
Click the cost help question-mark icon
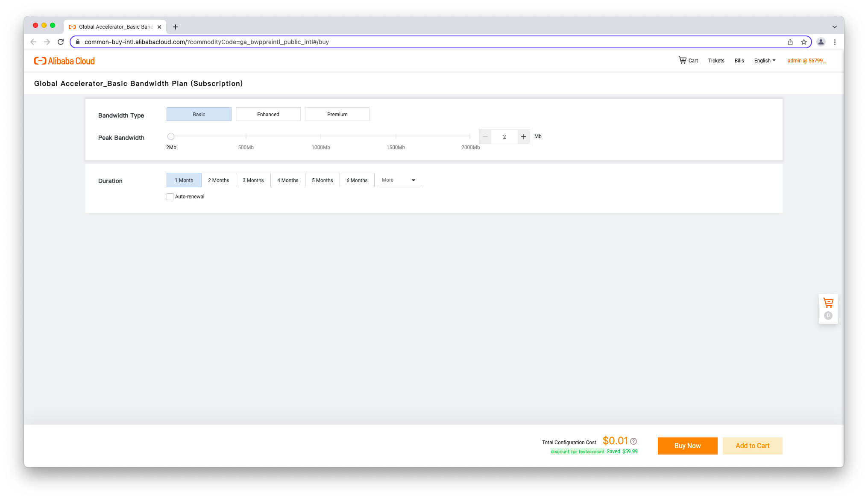(x=633, y=441)
